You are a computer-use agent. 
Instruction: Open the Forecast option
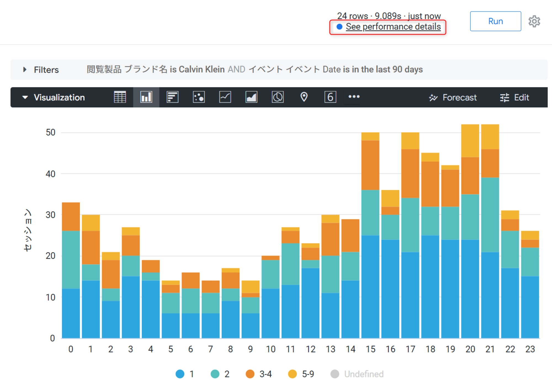click(x=453, y=97)
